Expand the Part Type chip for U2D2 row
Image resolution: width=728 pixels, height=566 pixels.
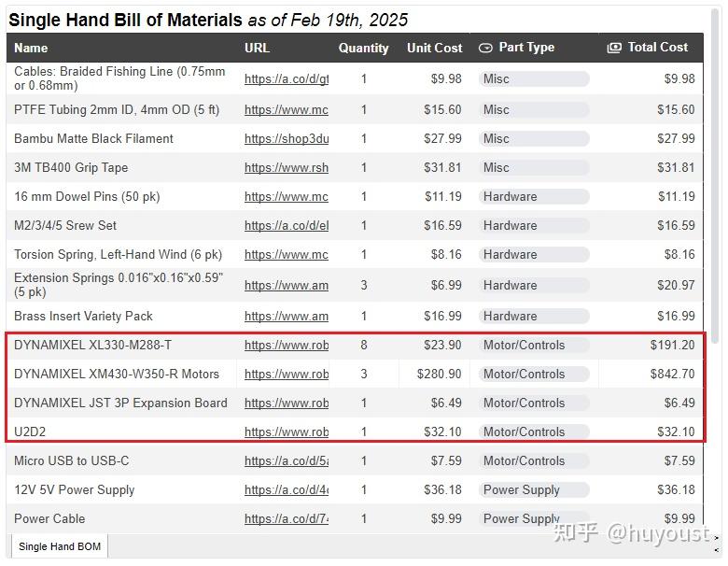pos(535,432)
